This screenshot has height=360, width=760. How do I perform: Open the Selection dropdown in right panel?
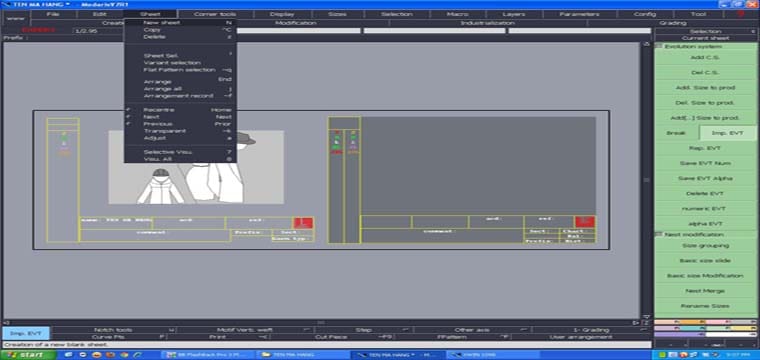(x=705, y=31)
